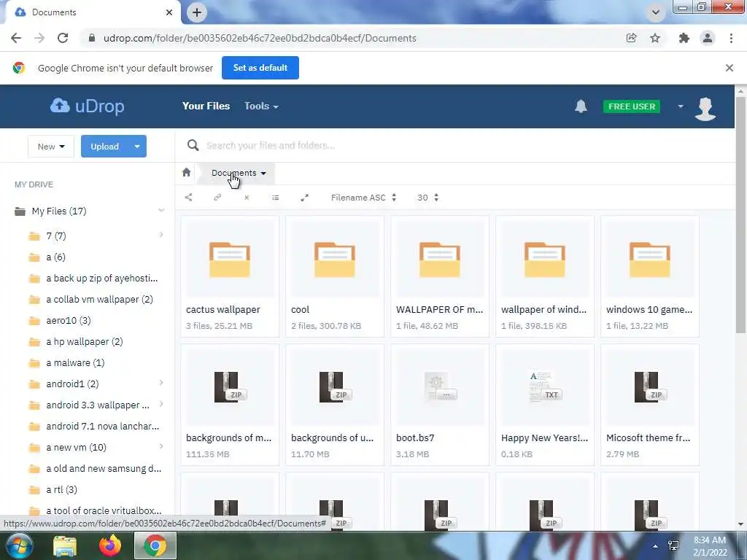Click the delete X icon in file toolbar
747x560 pixels.
pos(247,198)
